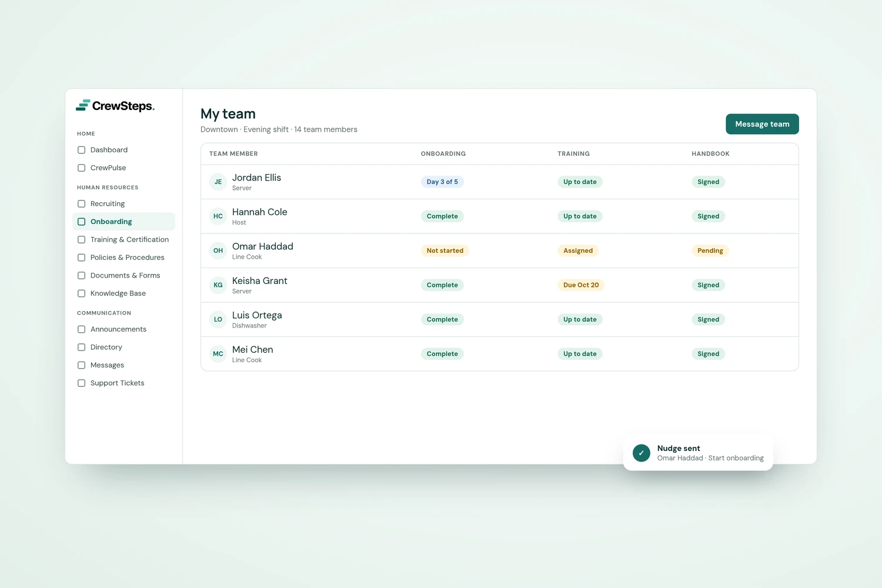The image size is (882, 588).
Task: Click the Policies & Procedures sidebar icon
Action: point(82,258)
